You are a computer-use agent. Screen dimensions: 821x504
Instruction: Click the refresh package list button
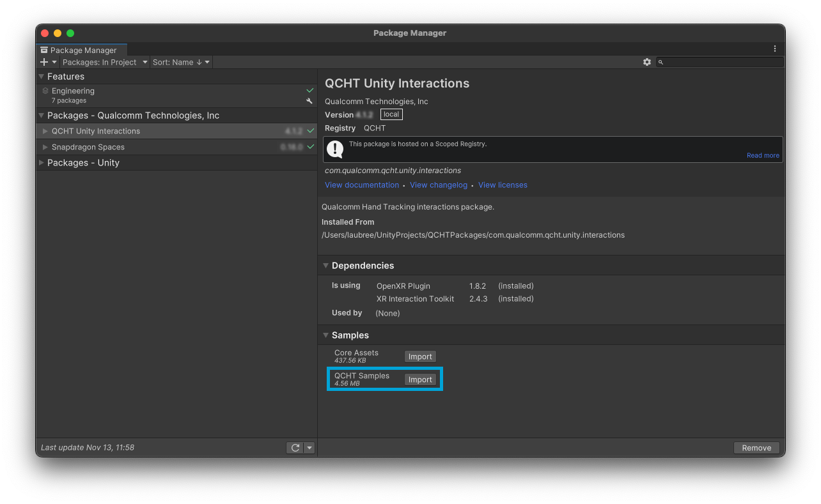[x=295, y=448]
